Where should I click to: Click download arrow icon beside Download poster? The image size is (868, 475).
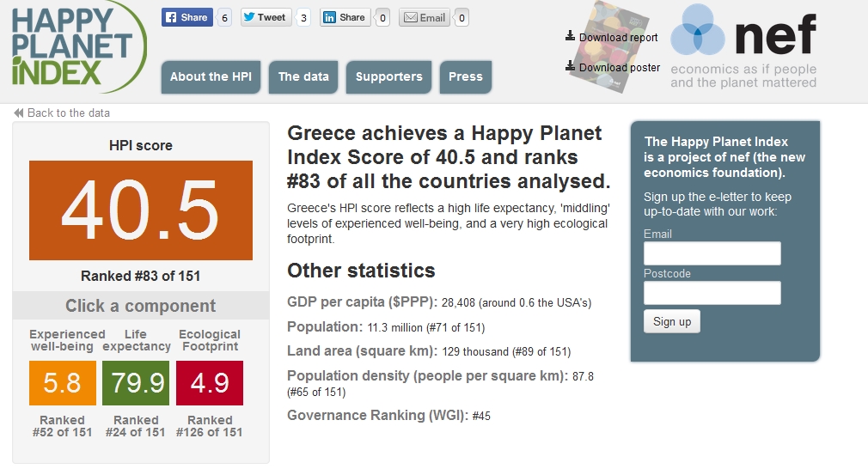point(570,66)
